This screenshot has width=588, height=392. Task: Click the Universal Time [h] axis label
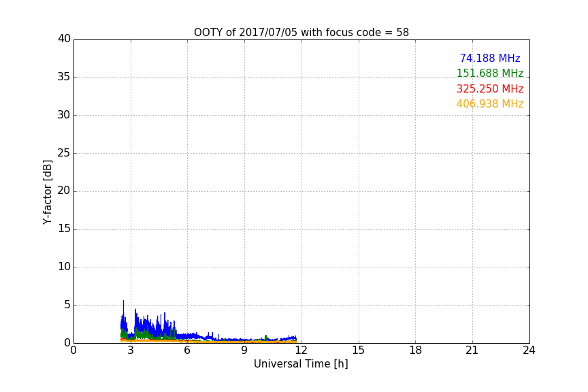(x=301, y=364)
